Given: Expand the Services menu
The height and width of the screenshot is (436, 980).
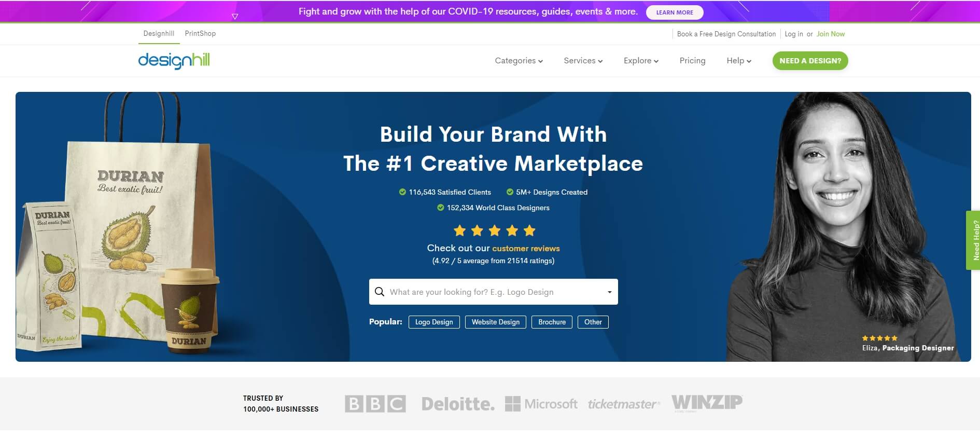Looking at the screenshot, I should tap(583, 61).
